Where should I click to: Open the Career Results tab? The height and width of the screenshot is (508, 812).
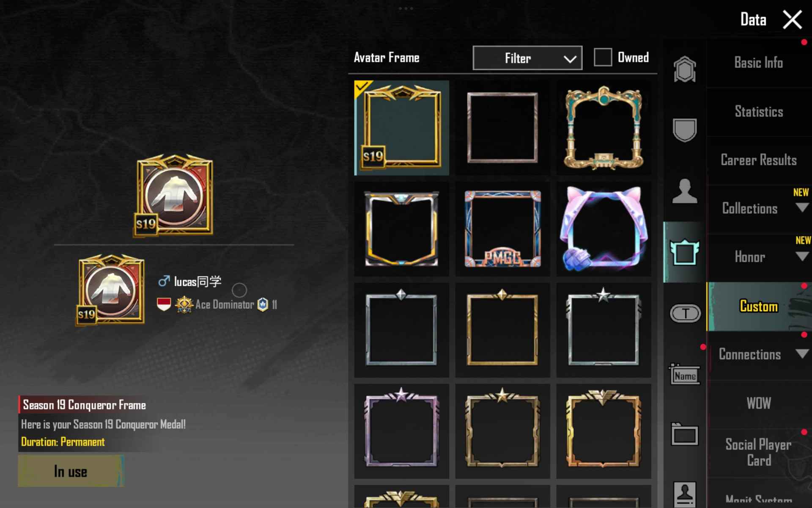point(759,160)
